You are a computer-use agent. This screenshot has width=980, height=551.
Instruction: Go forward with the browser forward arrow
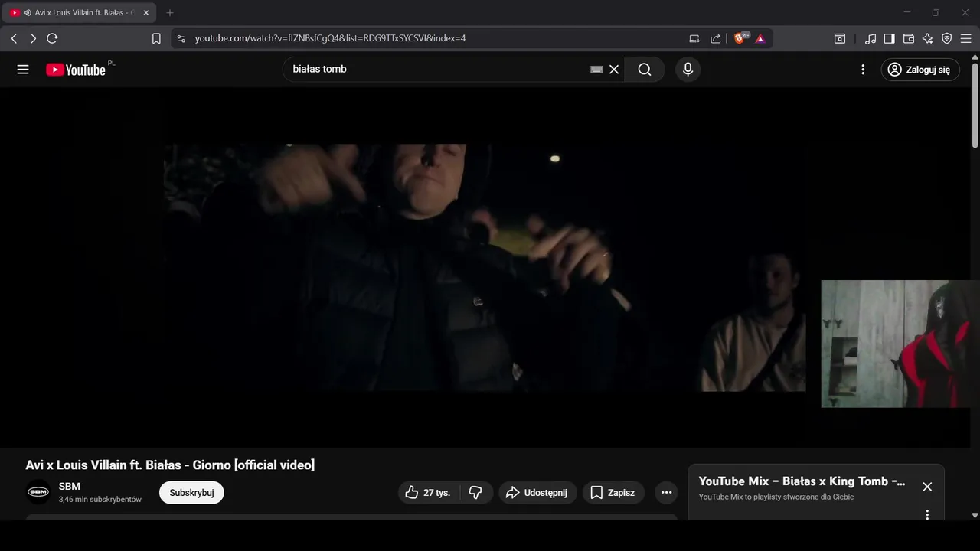tap(33, 38)
